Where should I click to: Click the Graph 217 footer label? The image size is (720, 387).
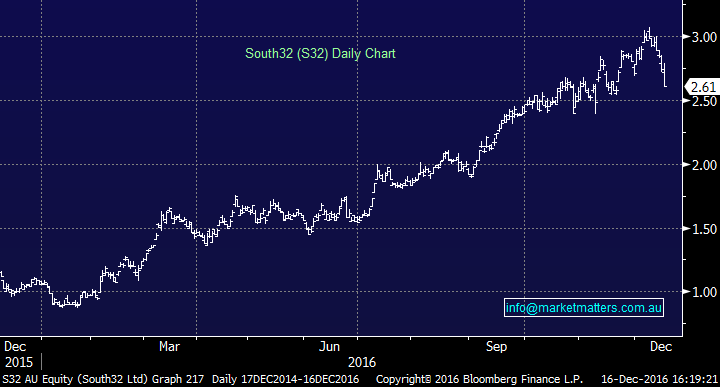[178, 379]
